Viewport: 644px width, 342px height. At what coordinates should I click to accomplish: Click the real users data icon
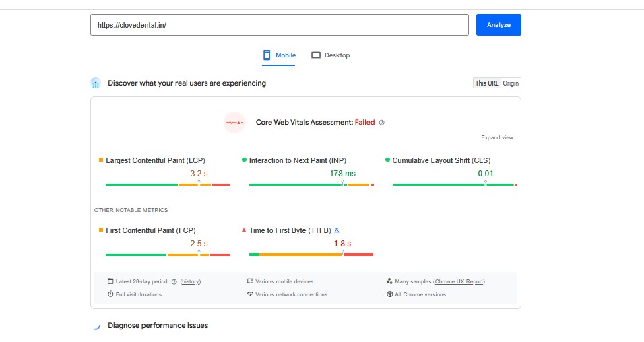pos(96,83)
